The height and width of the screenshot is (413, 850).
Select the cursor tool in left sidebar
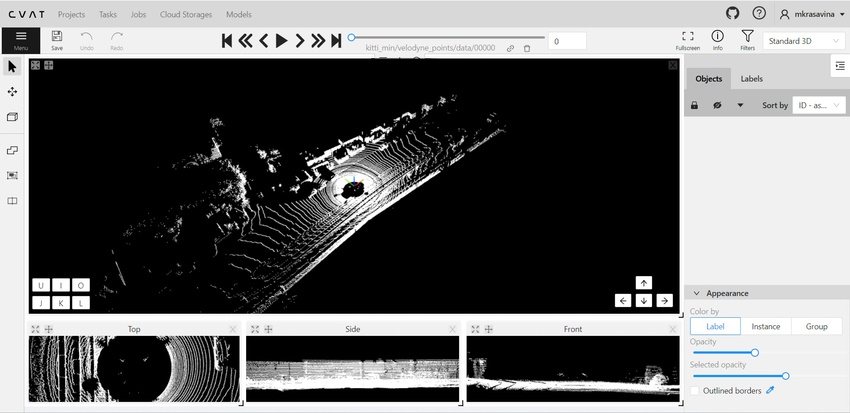point(12,67)
